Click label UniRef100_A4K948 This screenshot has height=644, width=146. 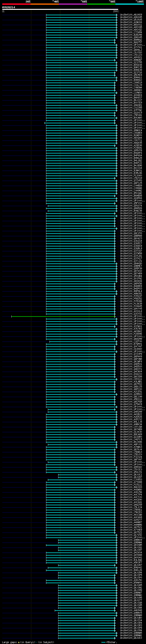131,610
